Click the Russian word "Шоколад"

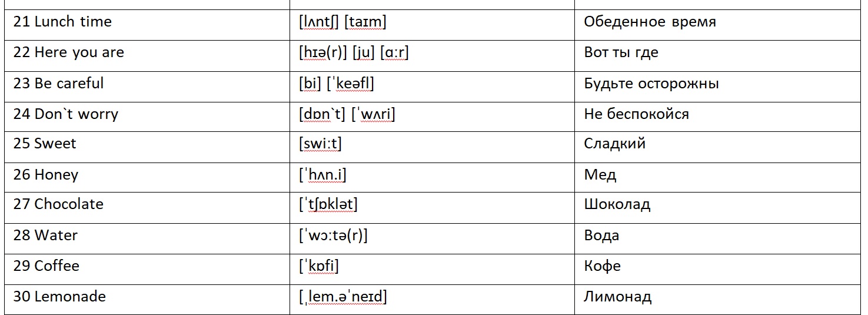point(617,205)
